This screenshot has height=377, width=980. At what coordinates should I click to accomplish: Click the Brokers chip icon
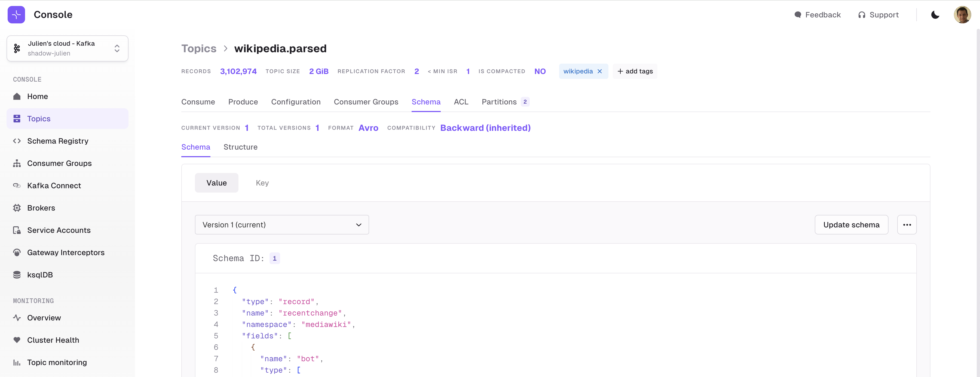point(17,208)
